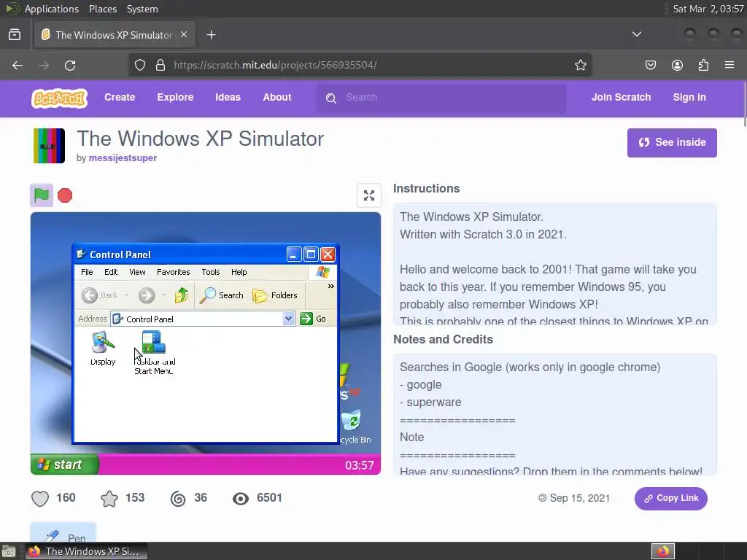Open Firefox View recent browsing icon

(x=15, y=35)
